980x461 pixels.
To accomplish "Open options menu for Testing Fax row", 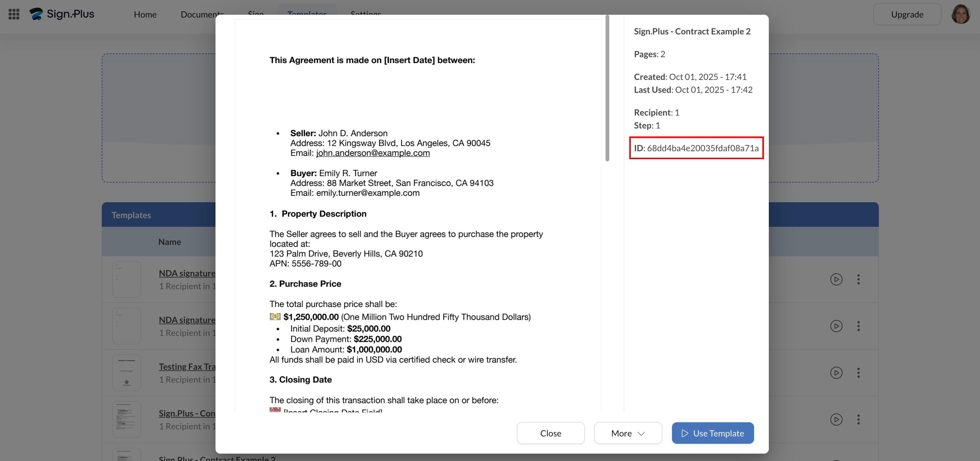I will coord(858,373).
